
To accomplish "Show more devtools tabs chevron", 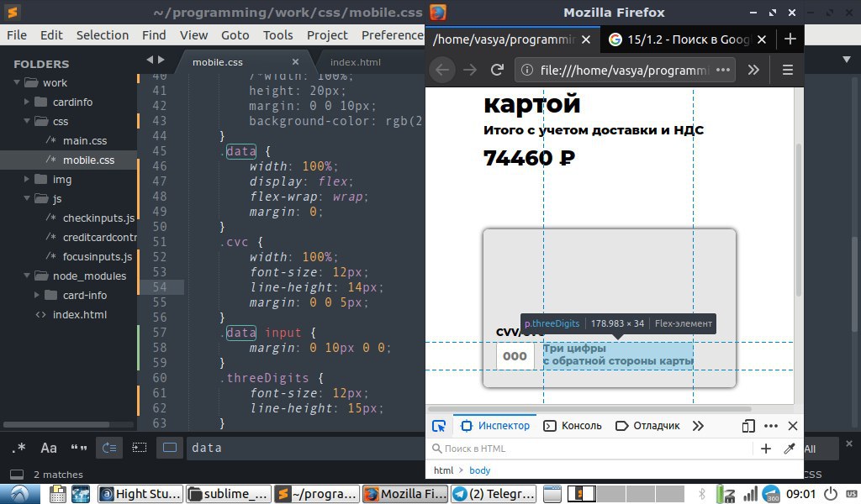I will (698, 426).
